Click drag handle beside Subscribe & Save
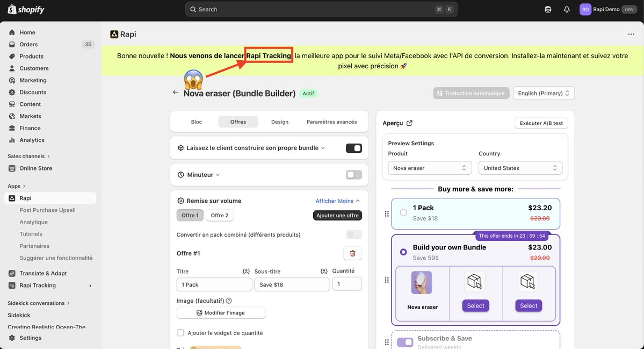 click(387, 342)
